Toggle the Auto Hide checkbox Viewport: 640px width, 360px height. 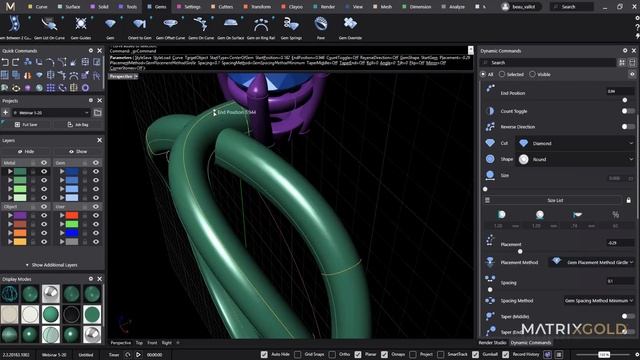pyautogui.click(x=264, y=354)
